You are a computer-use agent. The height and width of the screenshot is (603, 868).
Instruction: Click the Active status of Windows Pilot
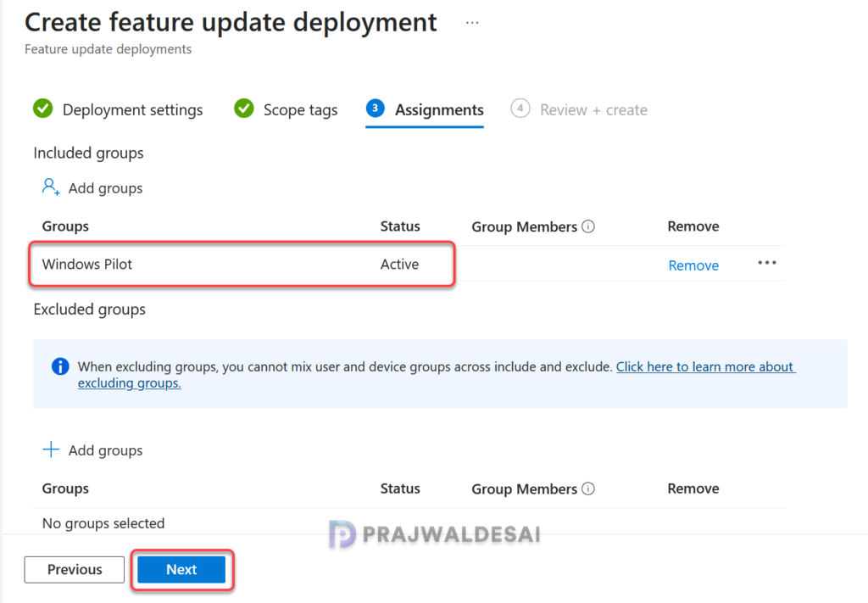[399, 264]
